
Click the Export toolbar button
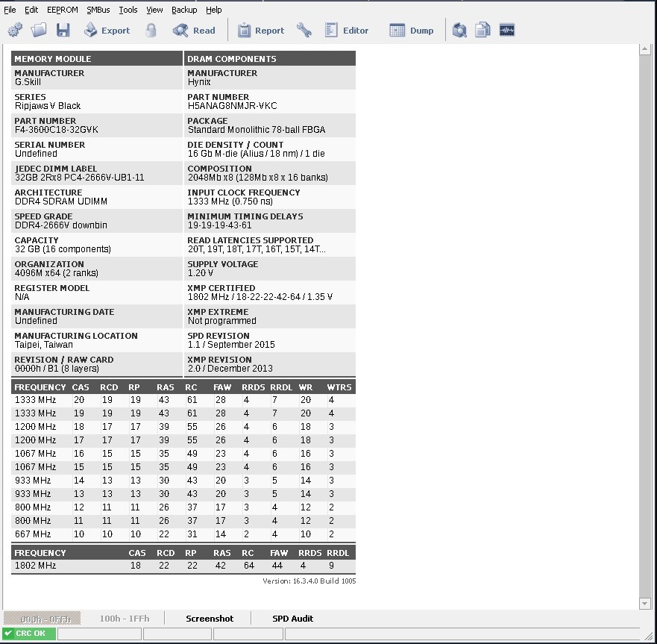pyautogui.click(x=107, y=30)
